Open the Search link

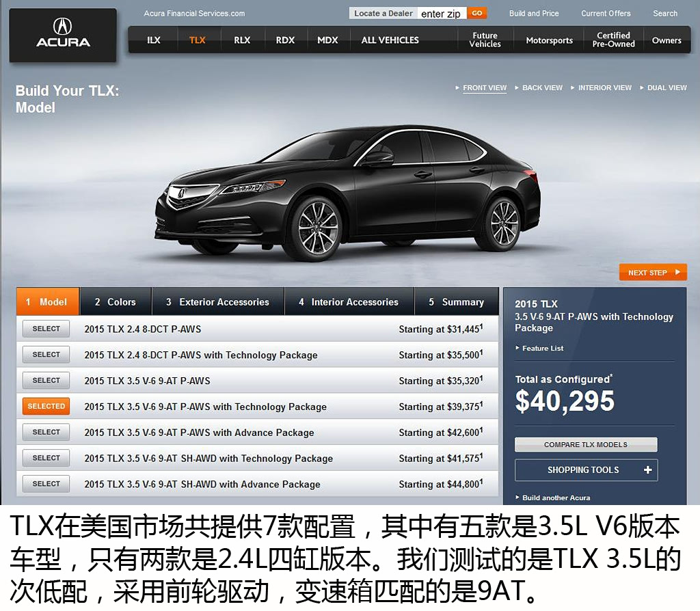665,14
